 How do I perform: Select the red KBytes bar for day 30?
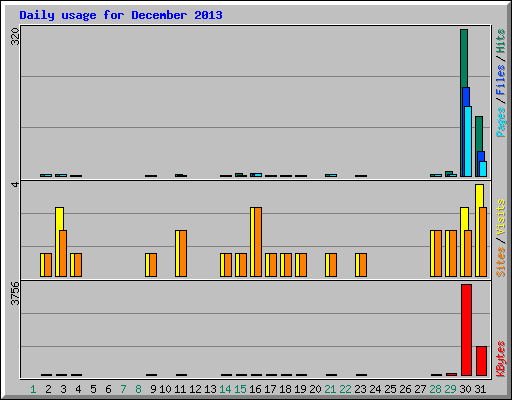(x=466, y=330)
